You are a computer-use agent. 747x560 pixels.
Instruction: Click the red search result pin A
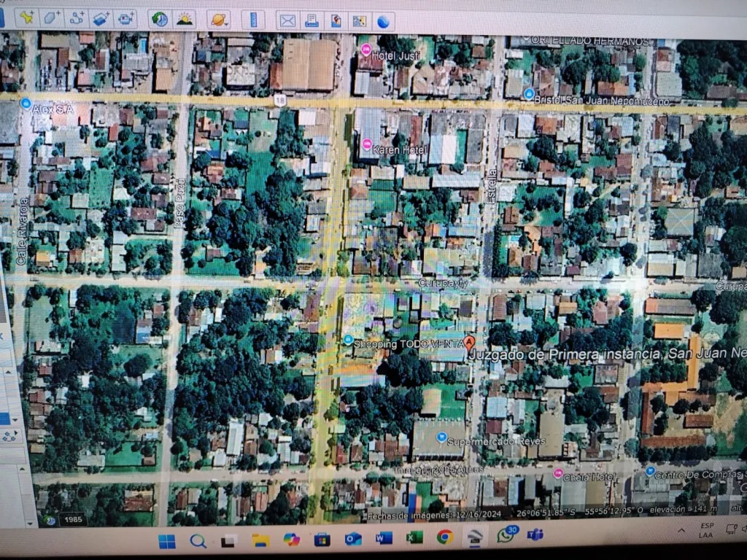click(469, 343)
